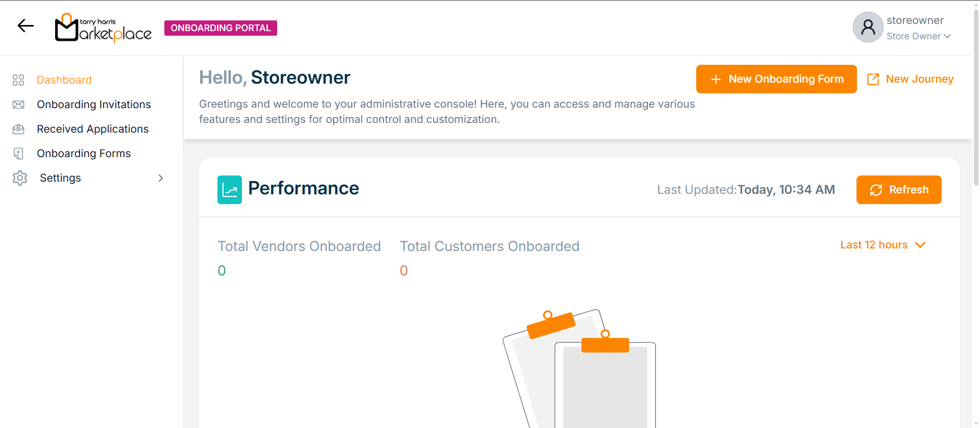
Task: Click the Onboarding Portal badge
Action: click(x=220, y=28)
